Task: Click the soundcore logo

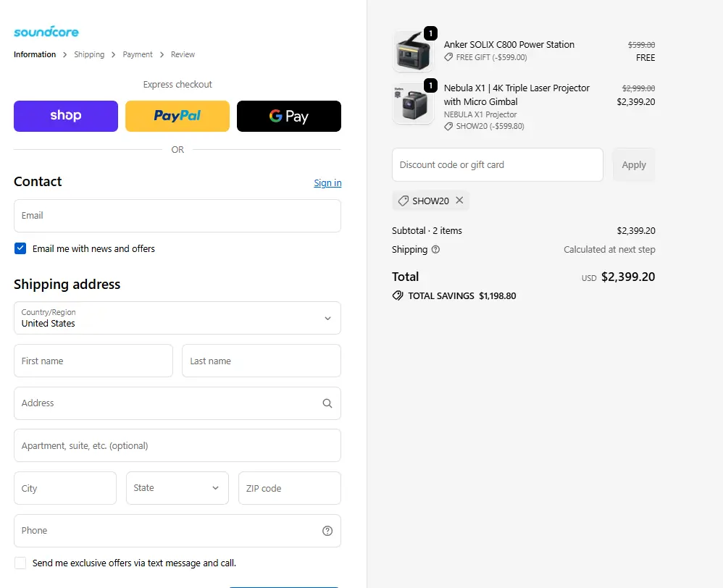Action: coord(46,32)
